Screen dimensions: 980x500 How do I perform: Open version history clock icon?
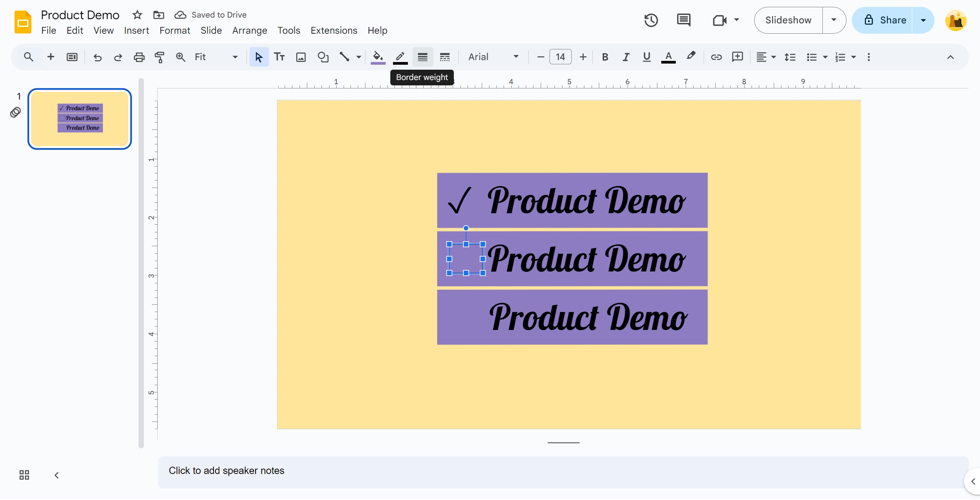[651, 20]
